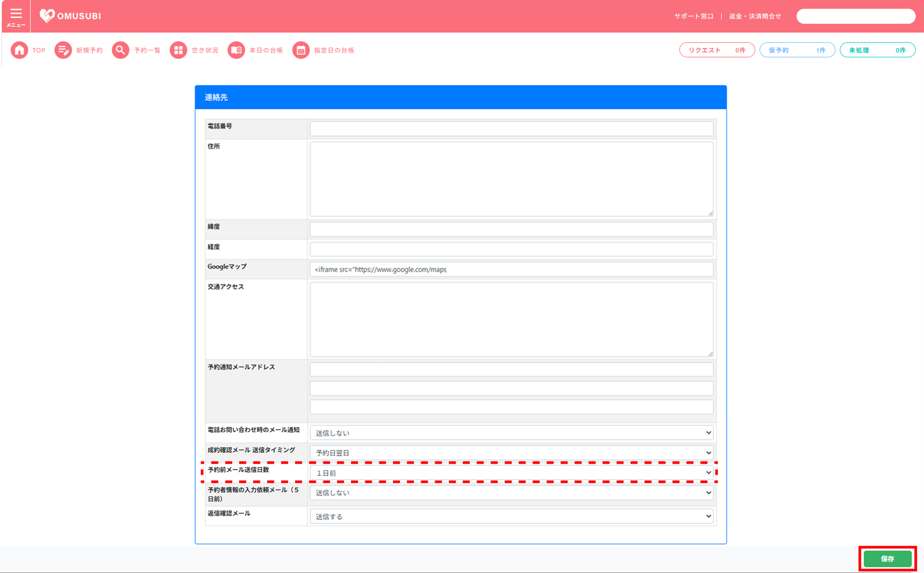This screenshot has height=573, width=924.
Task: Click the 経度 input field
Action: coord(512,249)
